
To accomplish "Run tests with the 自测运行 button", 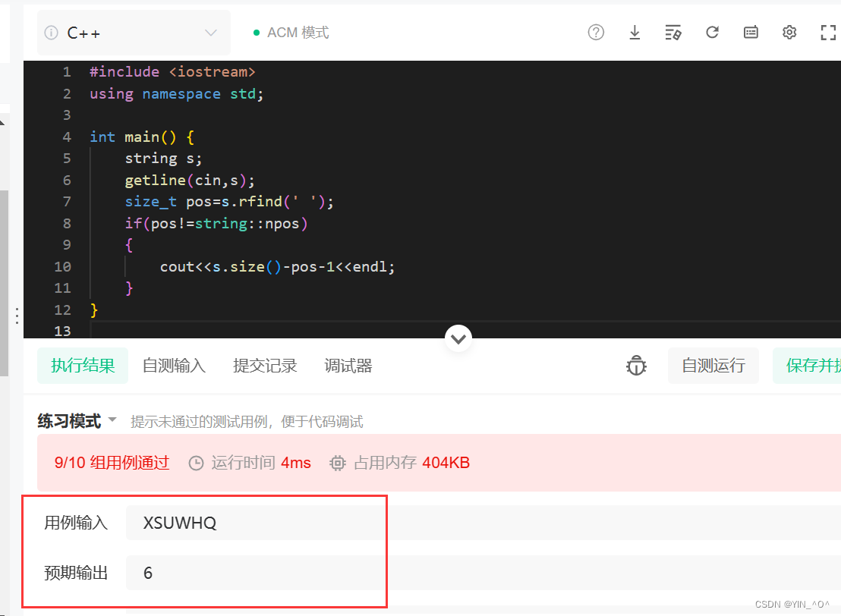I will (713, 365).
